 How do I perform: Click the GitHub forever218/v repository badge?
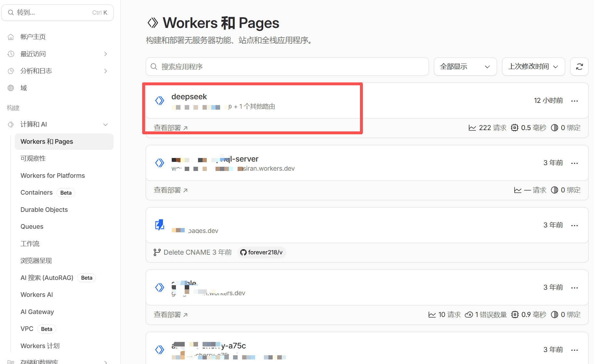[262, 252]
